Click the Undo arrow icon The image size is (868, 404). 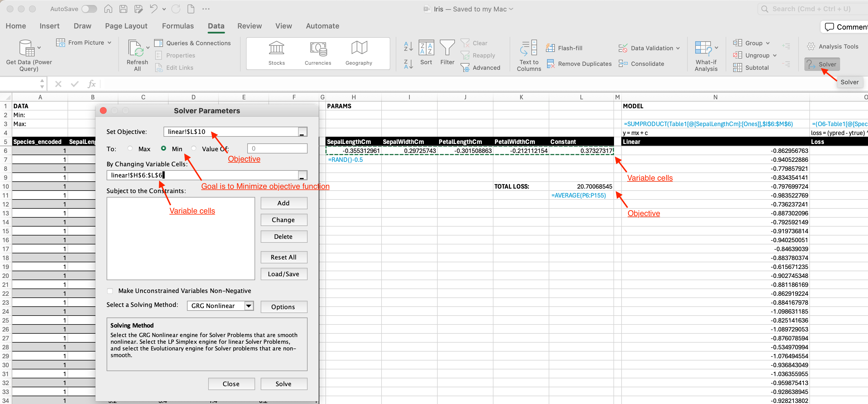tap(154, 9)
